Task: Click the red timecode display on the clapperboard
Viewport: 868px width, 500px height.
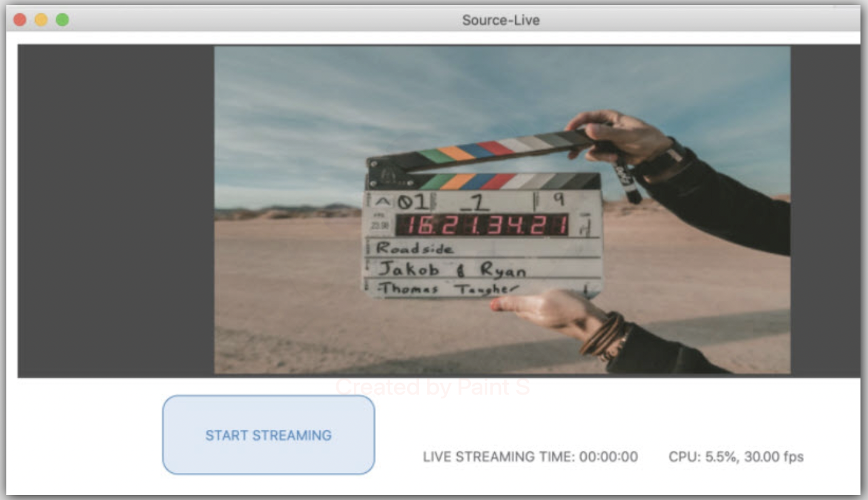Action: 482,225
